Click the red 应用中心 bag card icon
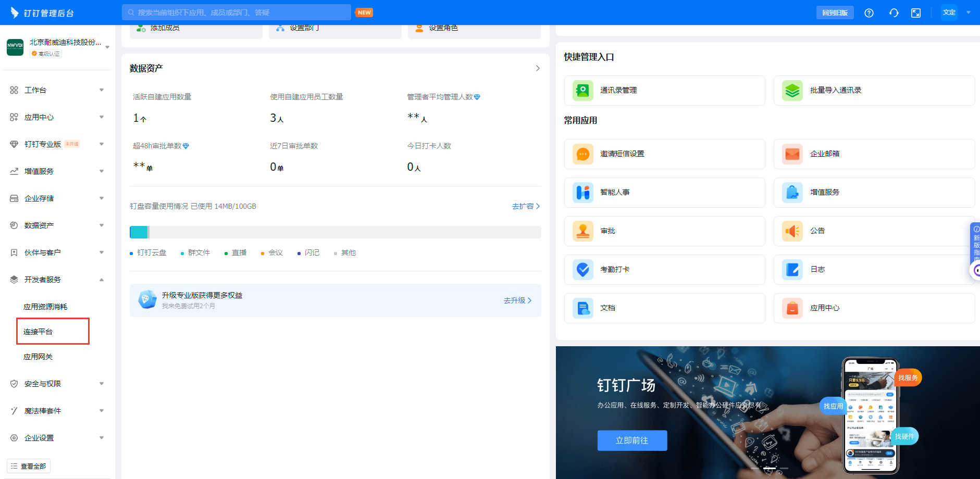Screen dimensions: 980x479 click(x=792, y=308)
